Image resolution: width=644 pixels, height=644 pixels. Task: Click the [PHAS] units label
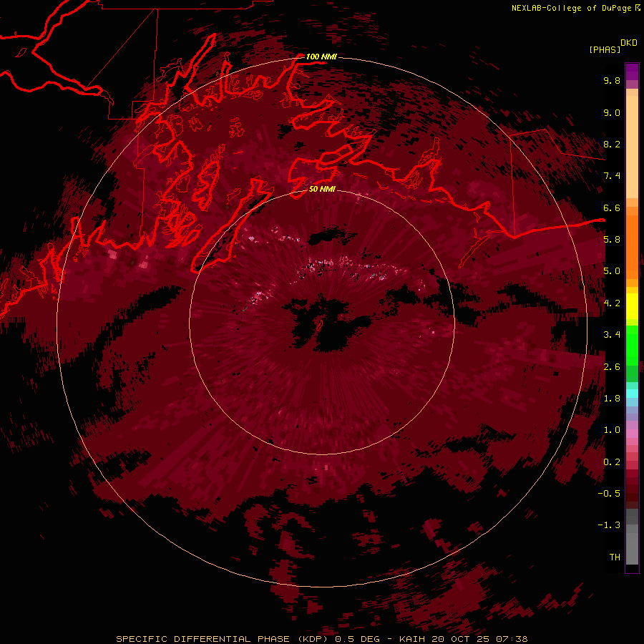(x=605, y=49)
